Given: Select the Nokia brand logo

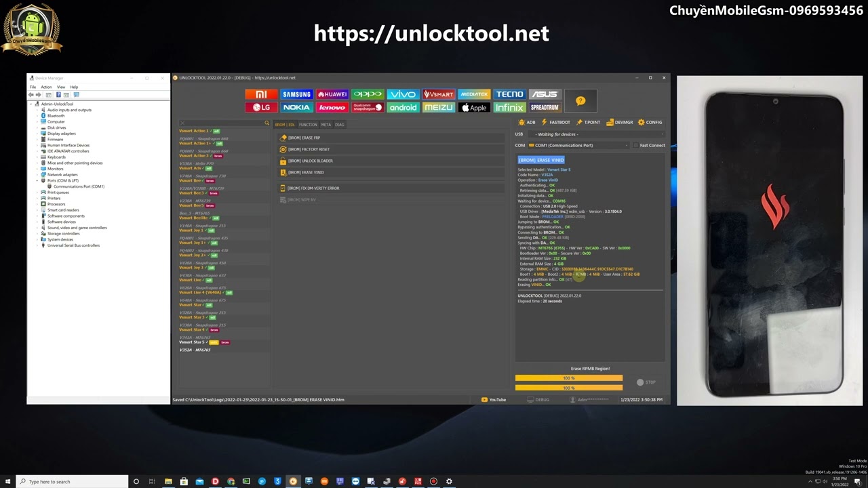Looking at the screenshot, I should click(x=296, y=107).
